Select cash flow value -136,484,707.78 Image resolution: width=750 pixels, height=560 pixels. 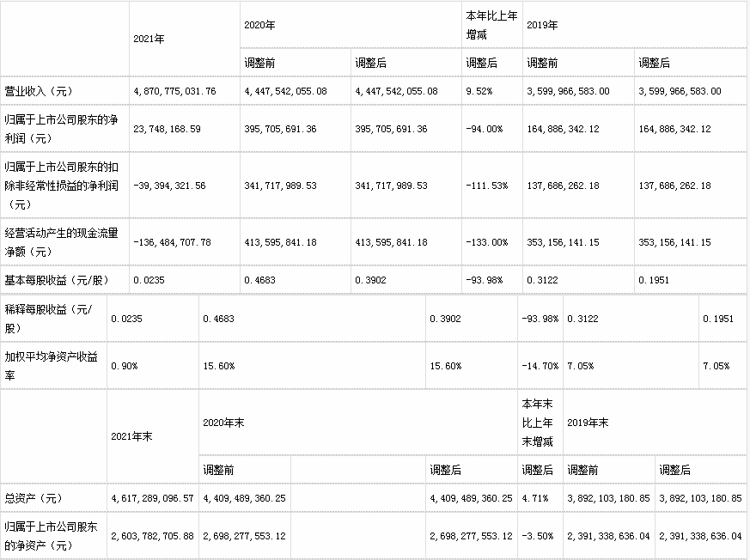(x=172, y=242)
